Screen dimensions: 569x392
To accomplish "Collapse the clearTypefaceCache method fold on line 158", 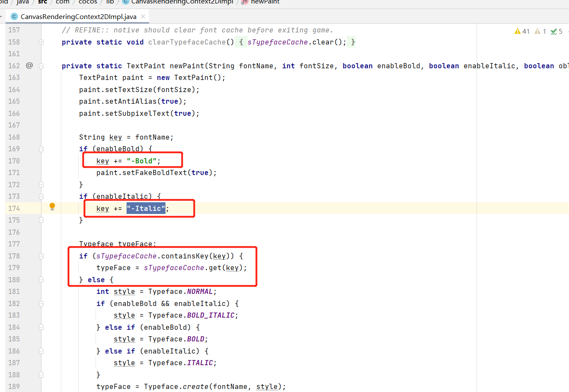I will [41, 42].
